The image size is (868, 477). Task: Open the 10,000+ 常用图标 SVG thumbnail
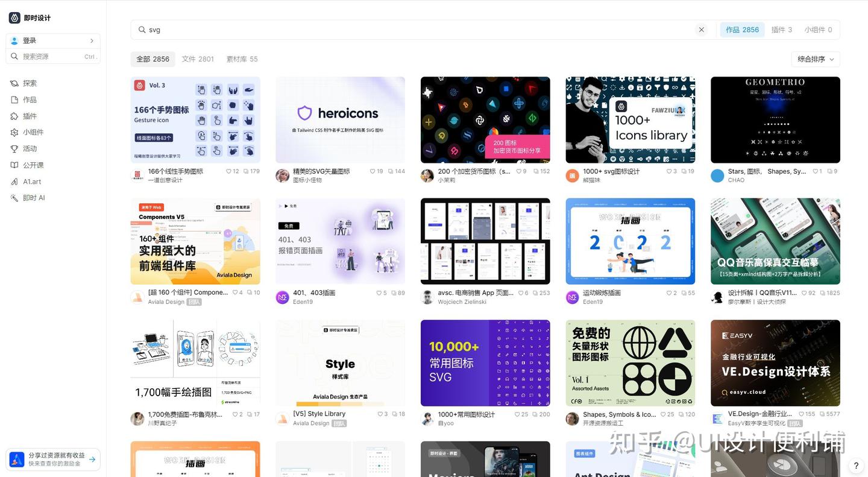(x=485, y=363)
